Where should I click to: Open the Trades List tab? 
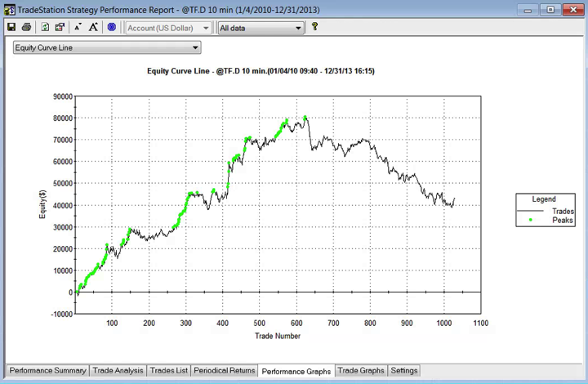(169, 370)
